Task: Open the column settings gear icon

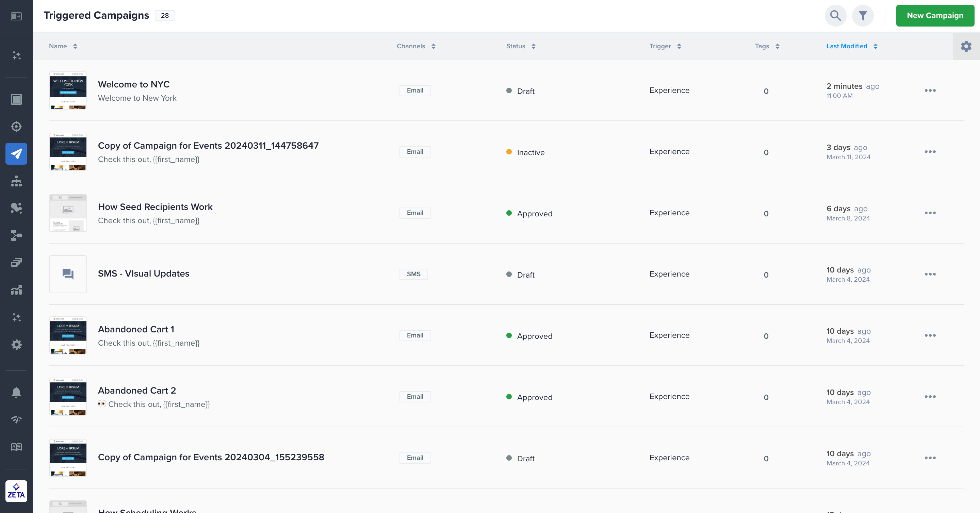Action: click(966, 46)
